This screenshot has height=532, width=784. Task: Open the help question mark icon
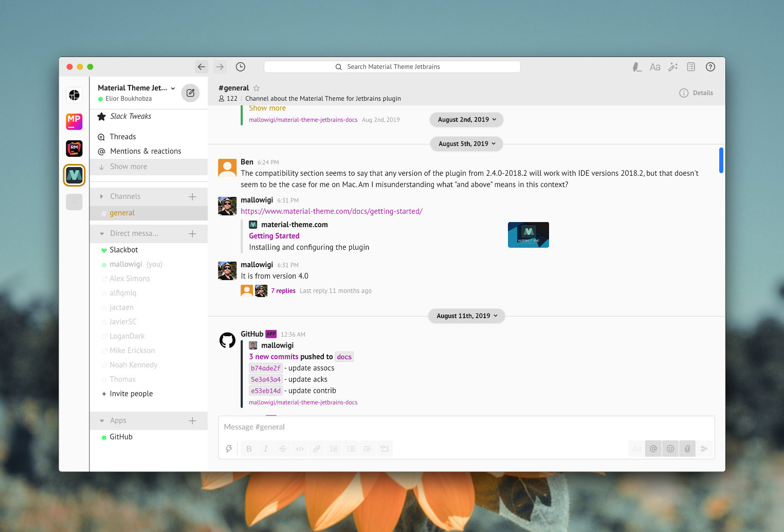click(x=710, y=67)
